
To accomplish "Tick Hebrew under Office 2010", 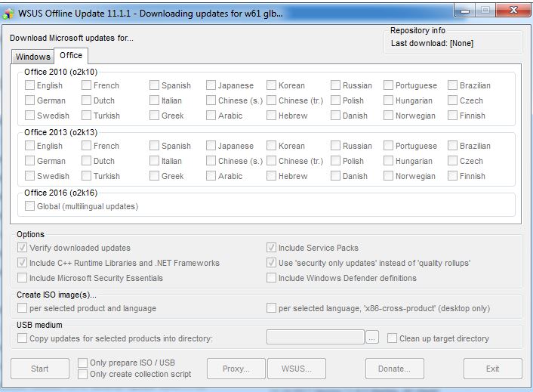I will point(271,116).
